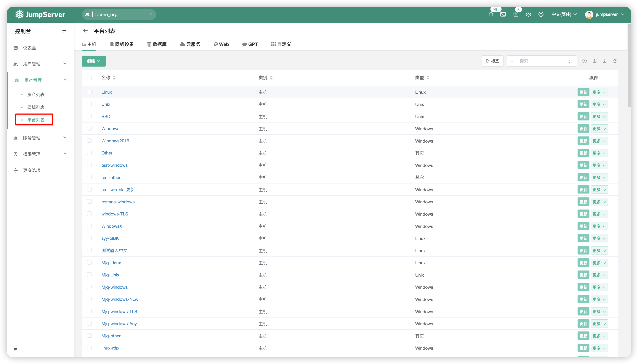
Task: Click 更新 button for BSD row
Action: point(583,117)
